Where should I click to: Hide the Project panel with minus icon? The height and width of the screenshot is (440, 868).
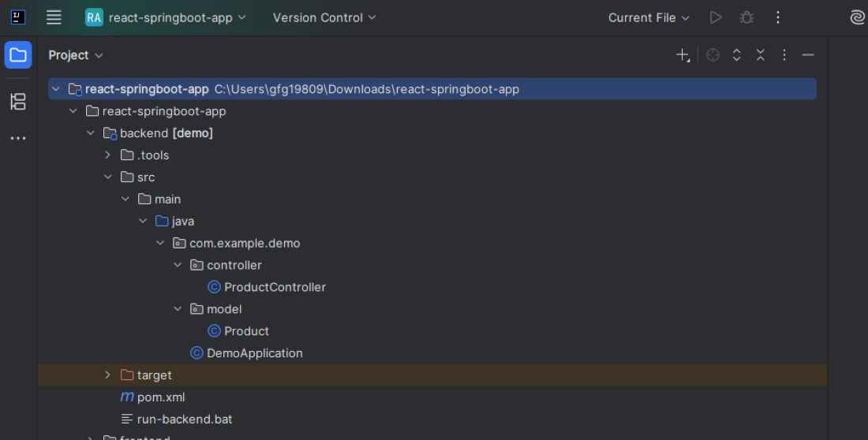pyautogui.click(x=808, y=54)
